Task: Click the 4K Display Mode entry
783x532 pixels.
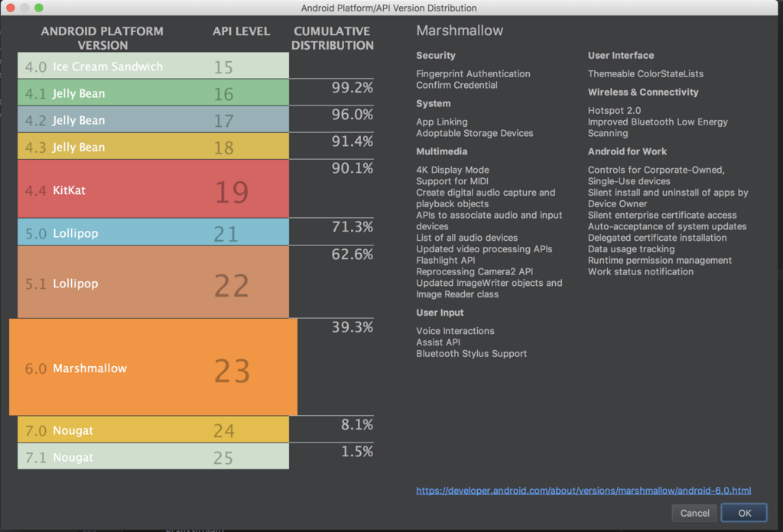Action: (453, 170)
